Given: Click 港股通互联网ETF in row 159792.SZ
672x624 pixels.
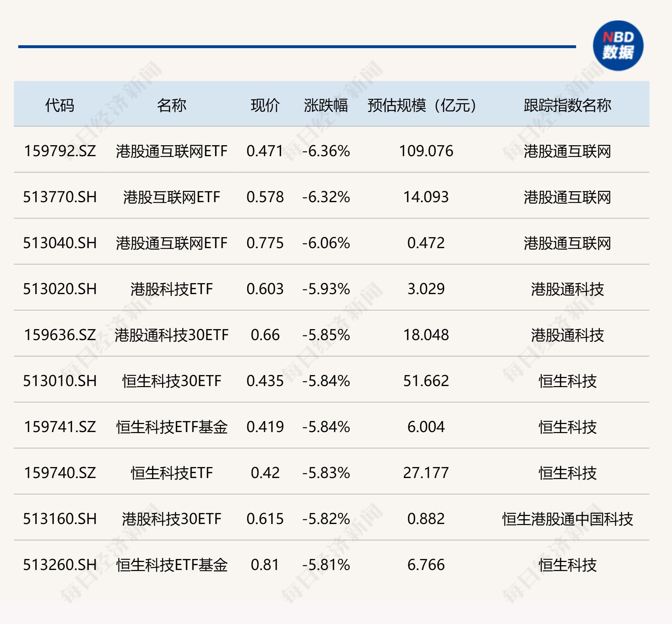Looking at the screenshot, I should (171, 151).
